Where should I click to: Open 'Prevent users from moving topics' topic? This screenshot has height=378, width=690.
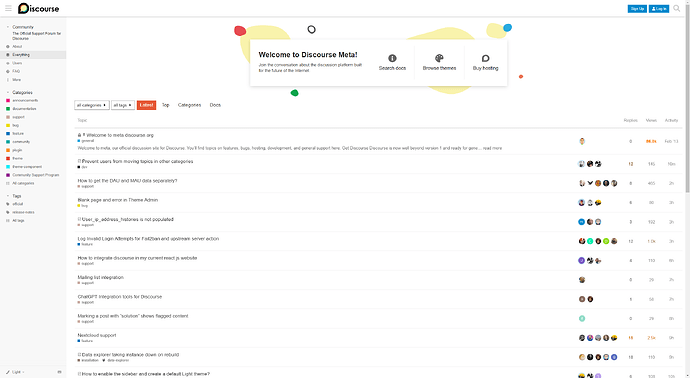pyautogui.click(x=137, y=161)
